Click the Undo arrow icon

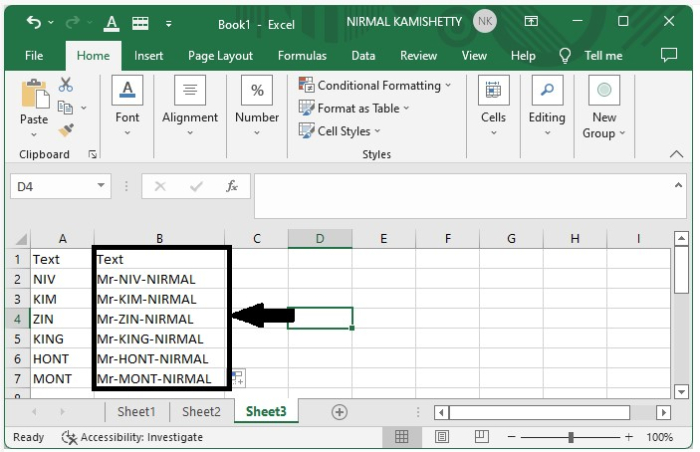tap(34, 22)
